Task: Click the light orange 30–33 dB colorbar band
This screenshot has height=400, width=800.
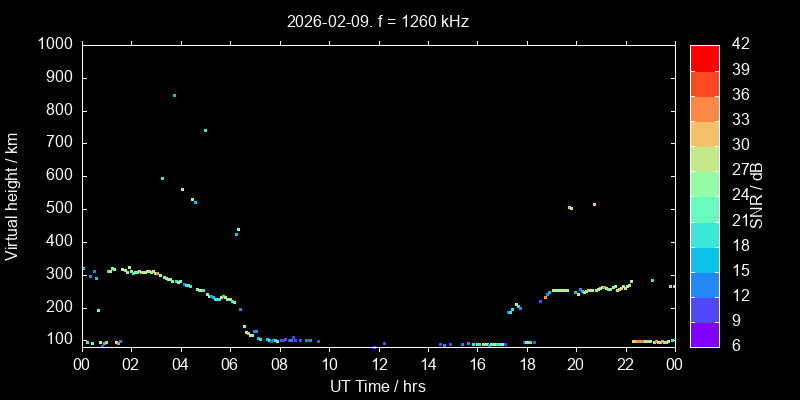Action: 704,134
